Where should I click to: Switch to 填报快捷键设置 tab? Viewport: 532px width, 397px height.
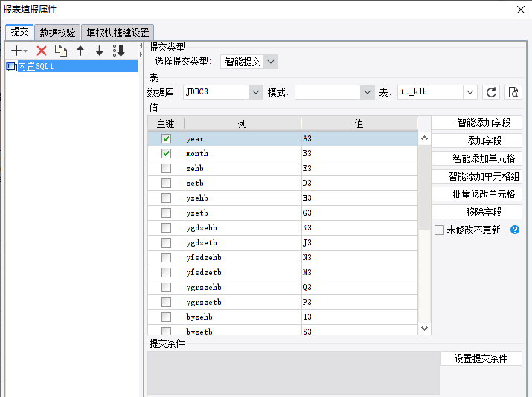click(x=118, y=33)
